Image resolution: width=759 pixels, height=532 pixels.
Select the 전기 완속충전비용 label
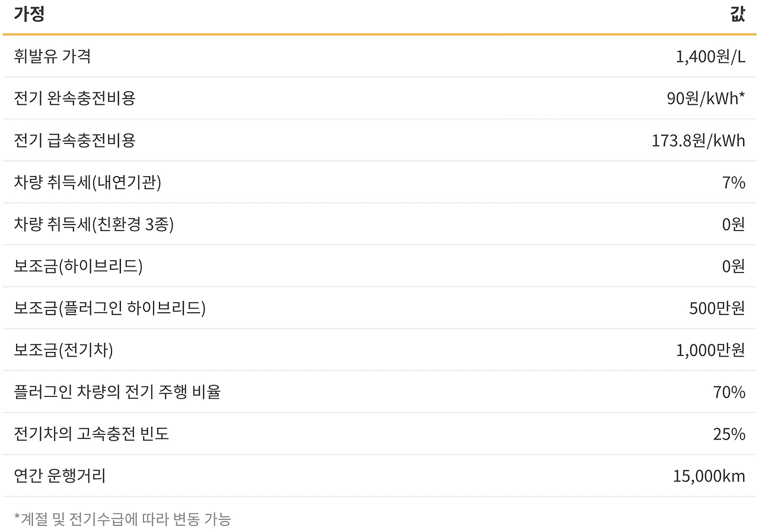[75, 98]
